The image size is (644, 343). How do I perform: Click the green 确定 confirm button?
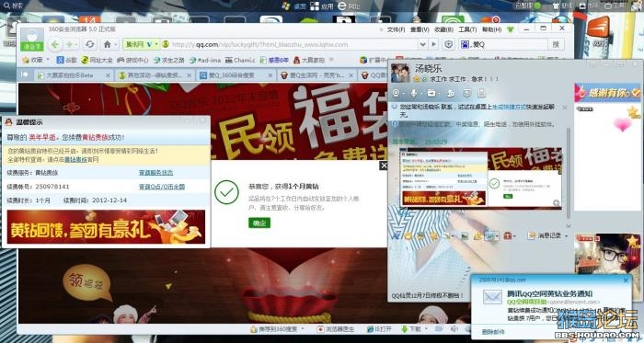click(259, 223)
